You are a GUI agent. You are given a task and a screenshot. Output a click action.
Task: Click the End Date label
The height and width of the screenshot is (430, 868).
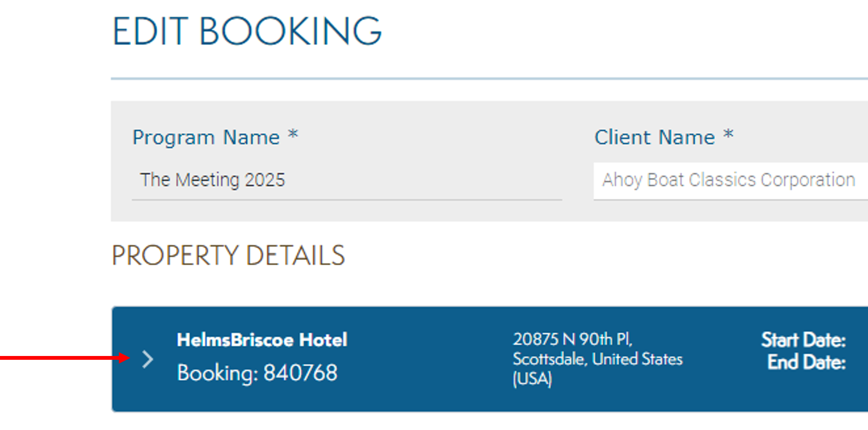[806, 362]
